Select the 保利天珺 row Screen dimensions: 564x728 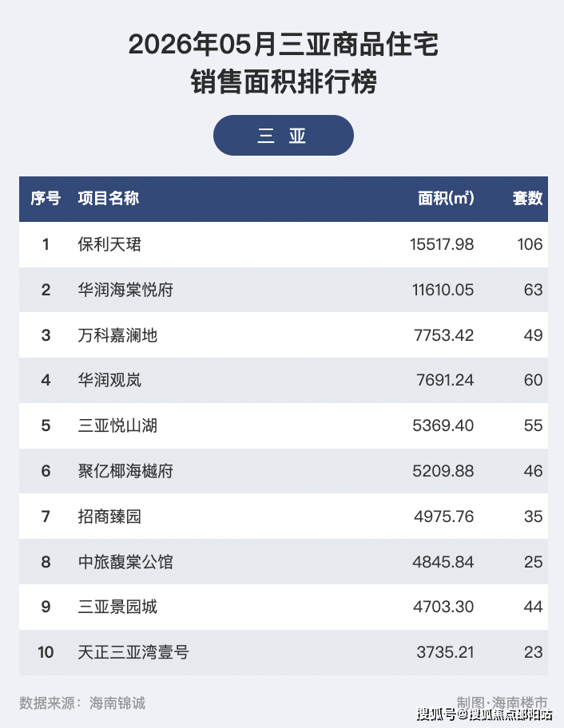[x=284, y=244]
